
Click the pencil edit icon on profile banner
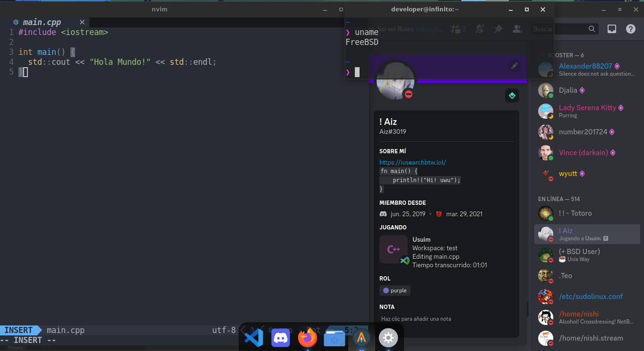tap(514, 65)
